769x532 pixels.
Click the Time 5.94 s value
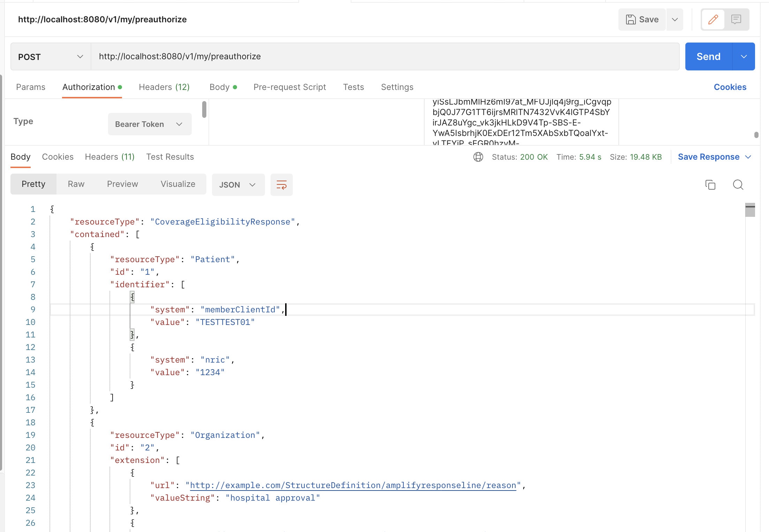point(590,157)
